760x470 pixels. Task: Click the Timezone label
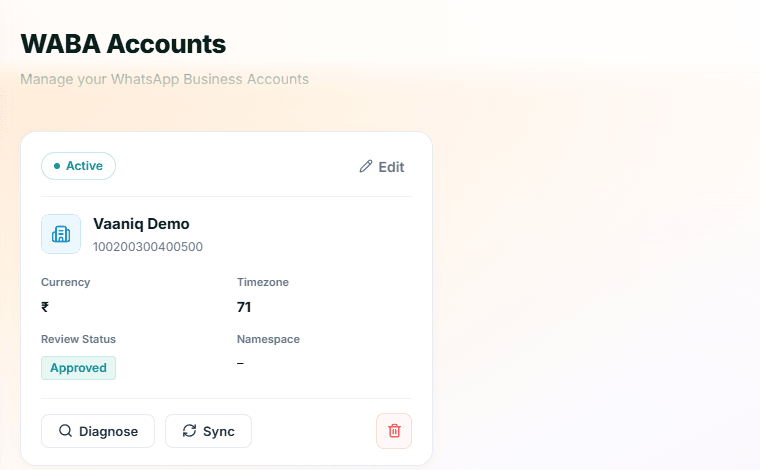[263, 282]
